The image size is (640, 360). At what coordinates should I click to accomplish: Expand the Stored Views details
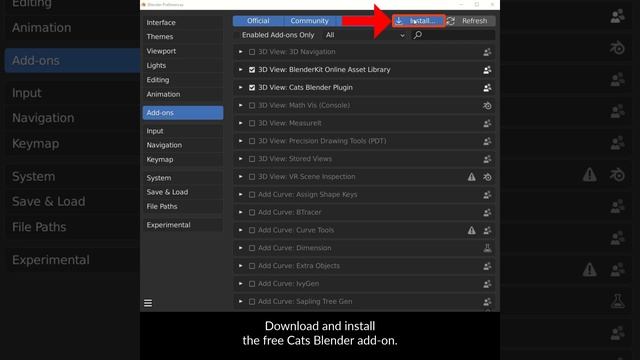[240, 159]
